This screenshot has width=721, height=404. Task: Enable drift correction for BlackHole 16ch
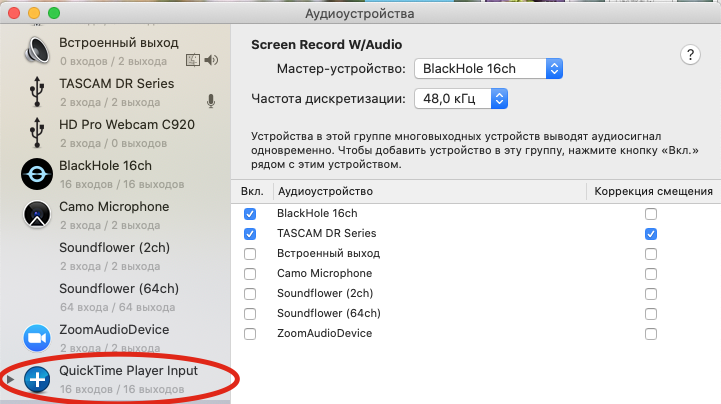point(651,214)
